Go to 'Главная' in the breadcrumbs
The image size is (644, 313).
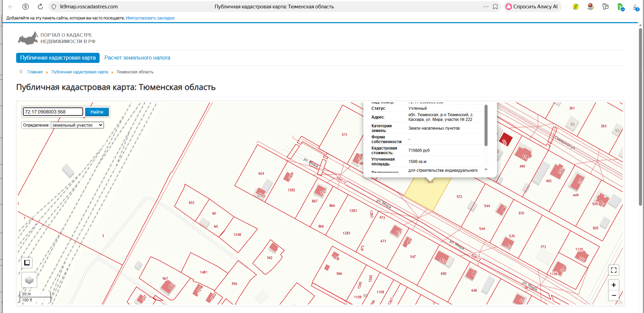tap(35, 72)
